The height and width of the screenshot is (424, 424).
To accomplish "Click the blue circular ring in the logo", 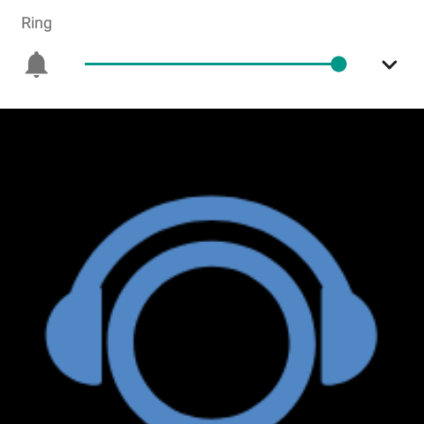I will pos(212,254).
